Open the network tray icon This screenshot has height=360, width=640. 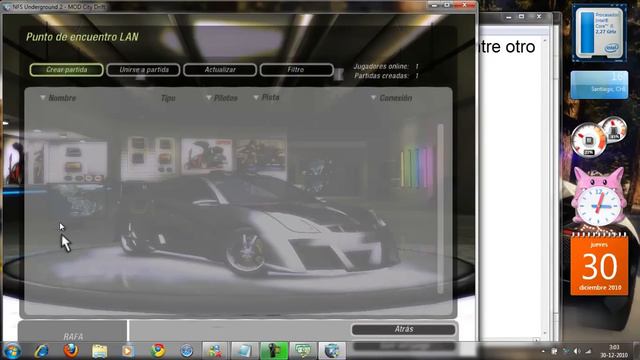[565, 351]
